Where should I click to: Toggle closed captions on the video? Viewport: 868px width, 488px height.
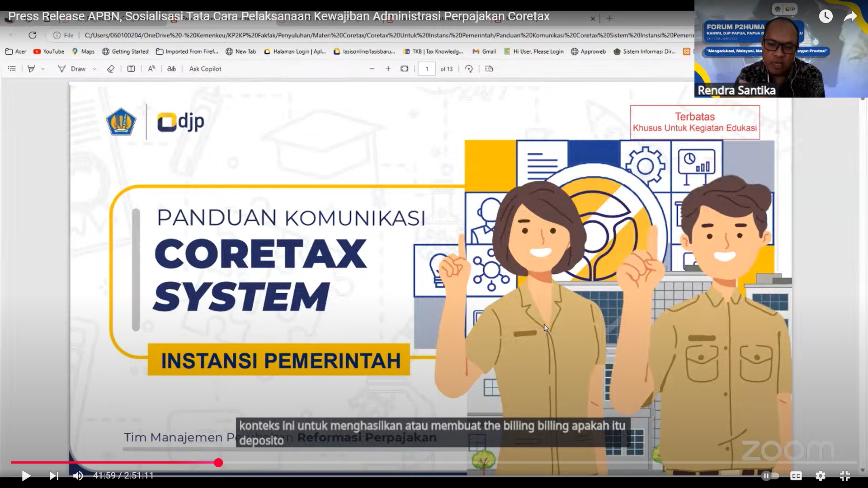(x=796, y=475)
